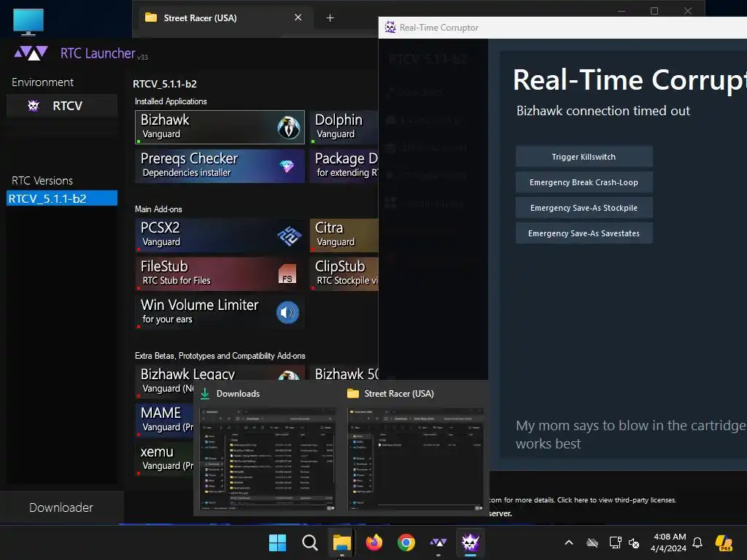Screen dimensions: 747x560
Task: Click the RTC Launcher logo icon
Action: click(31, 52)
